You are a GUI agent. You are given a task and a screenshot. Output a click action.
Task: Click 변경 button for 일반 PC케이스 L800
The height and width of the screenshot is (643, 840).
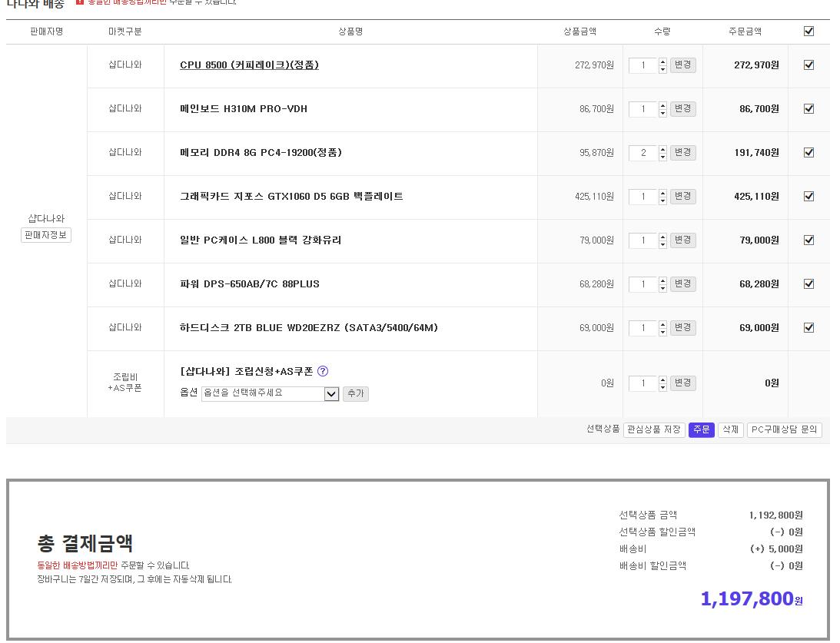tap(682, 240)
